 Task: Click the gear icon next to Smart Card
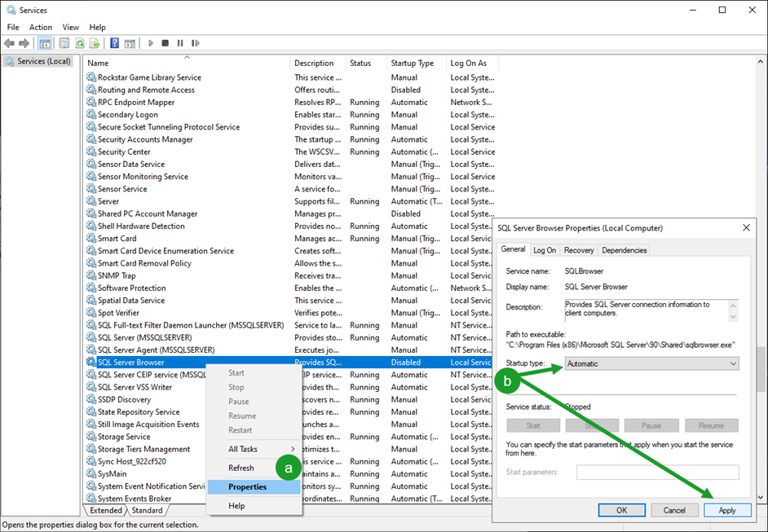(91, 238)
